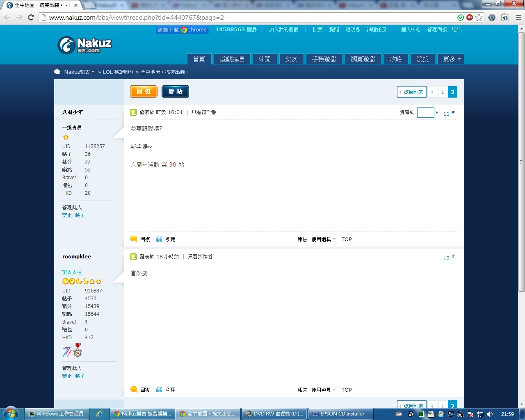Expand the 更多 navigation dropdown

pos(451,59)
